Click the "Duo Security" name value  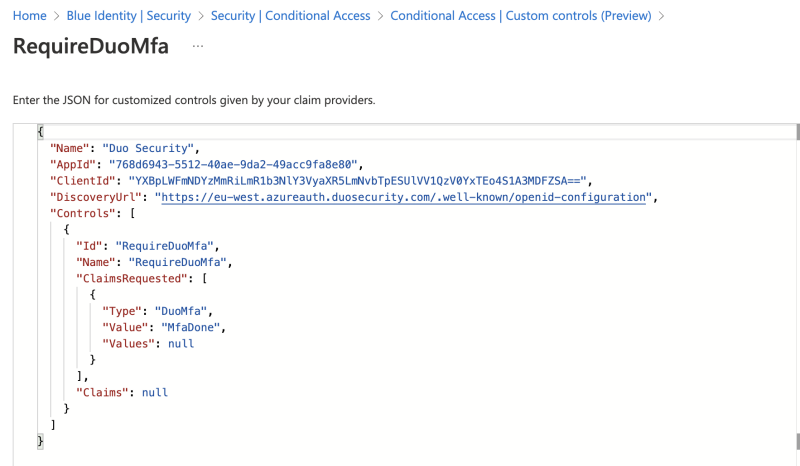[x=148, y=148]
